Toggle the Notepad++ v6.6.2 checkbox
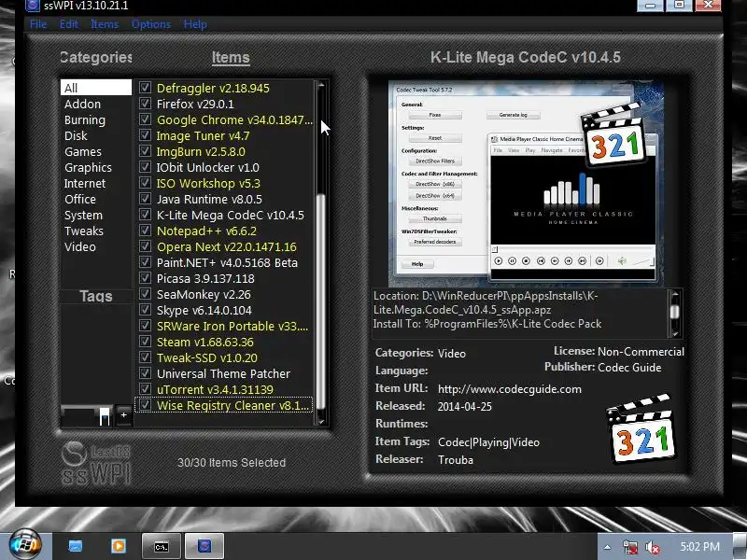This screenshot has height=560, width=747. tap(145, 231)
